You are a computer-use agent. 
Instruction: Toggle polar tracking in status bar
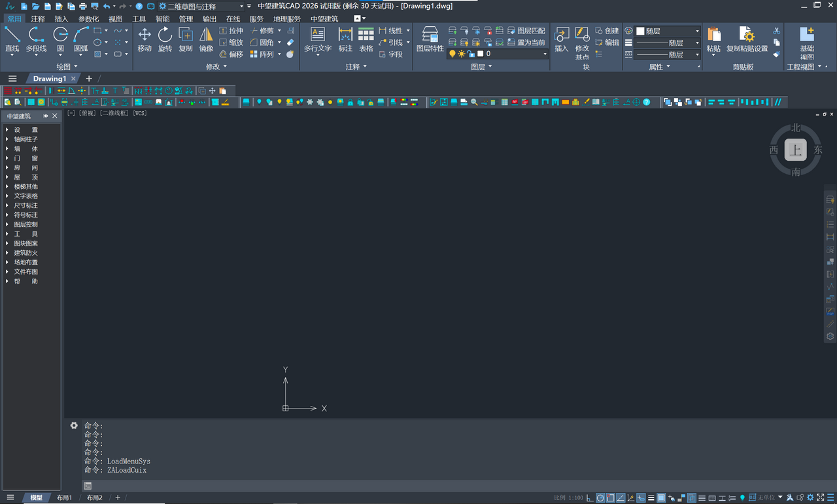click(x=600, y=498)
